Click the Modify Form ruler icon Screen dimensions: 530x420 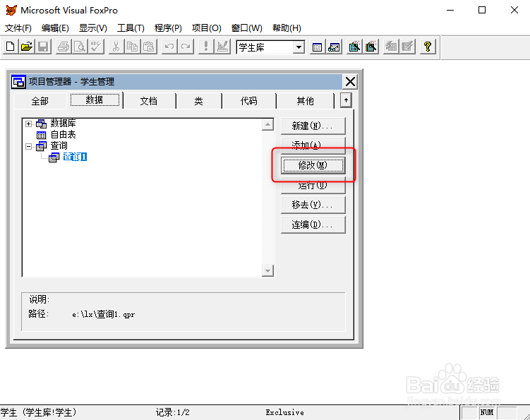[222, 47]
